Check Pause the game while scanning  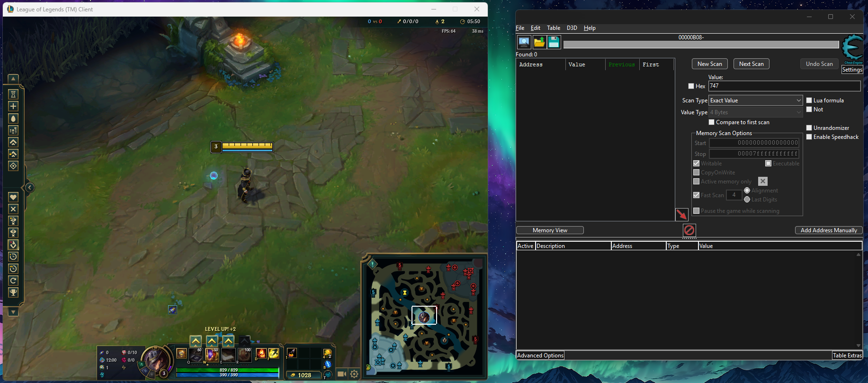point(696,211)
